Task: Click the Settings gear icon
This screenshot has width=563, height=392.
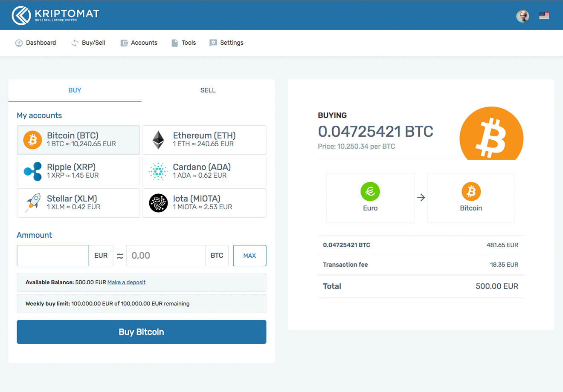Action: pos(213,43)
